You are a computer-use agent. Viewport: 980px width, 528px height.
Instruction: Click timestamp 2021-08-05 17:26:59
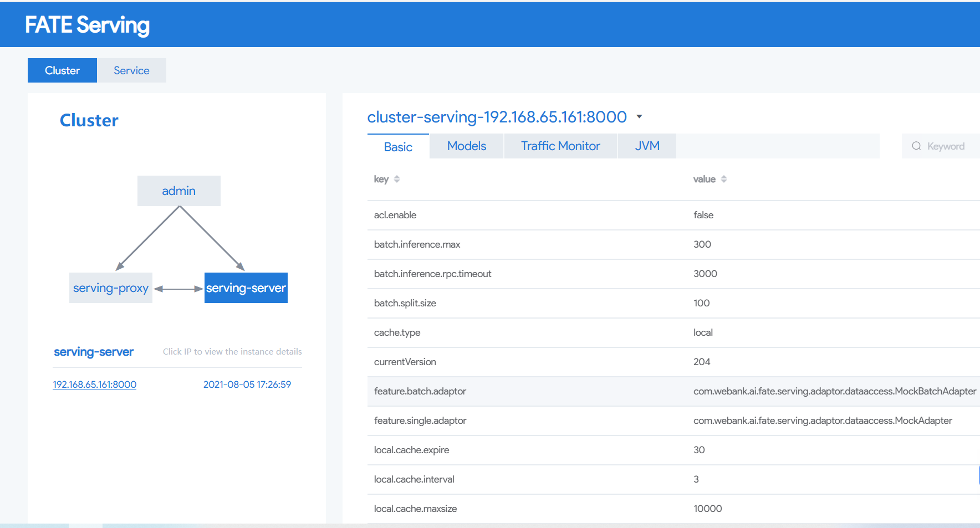coord(247,385)
